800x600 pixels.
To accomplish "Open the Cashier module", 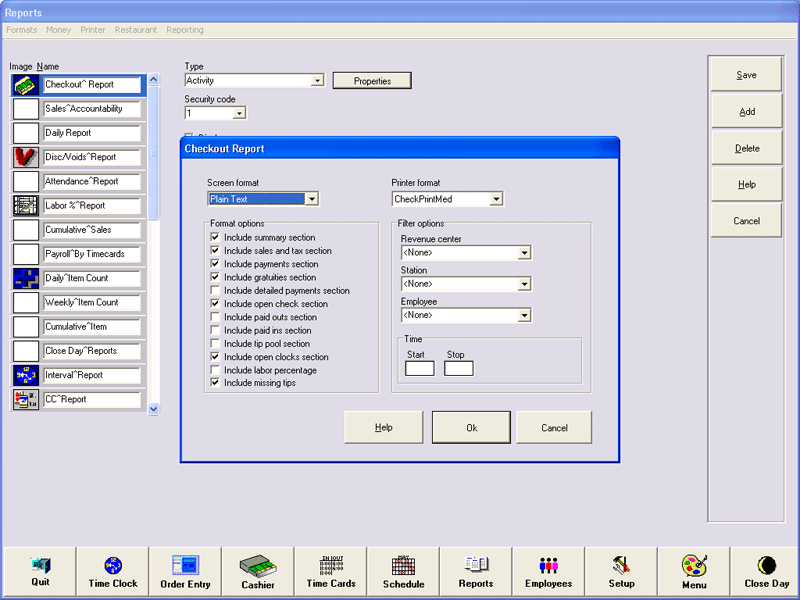I will (x=258, y=572).
